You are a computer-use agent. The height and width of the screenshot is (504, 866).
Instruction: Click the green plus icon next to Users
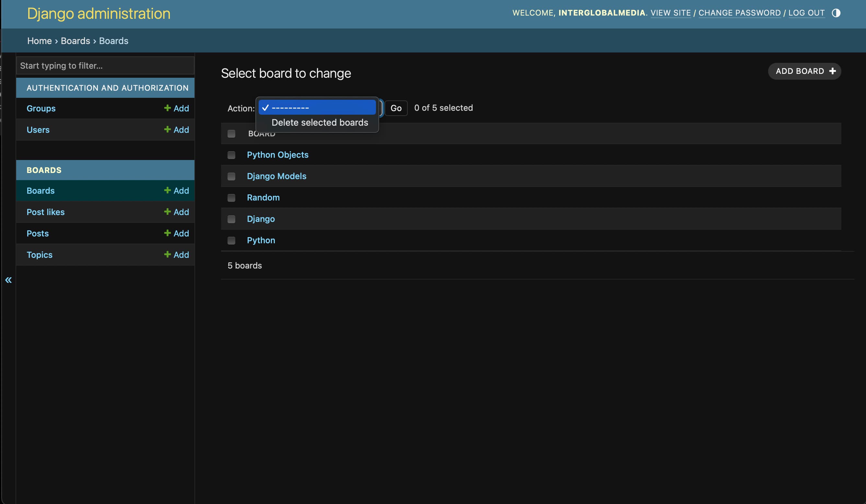pyautogui.click(x=167, y=129)
